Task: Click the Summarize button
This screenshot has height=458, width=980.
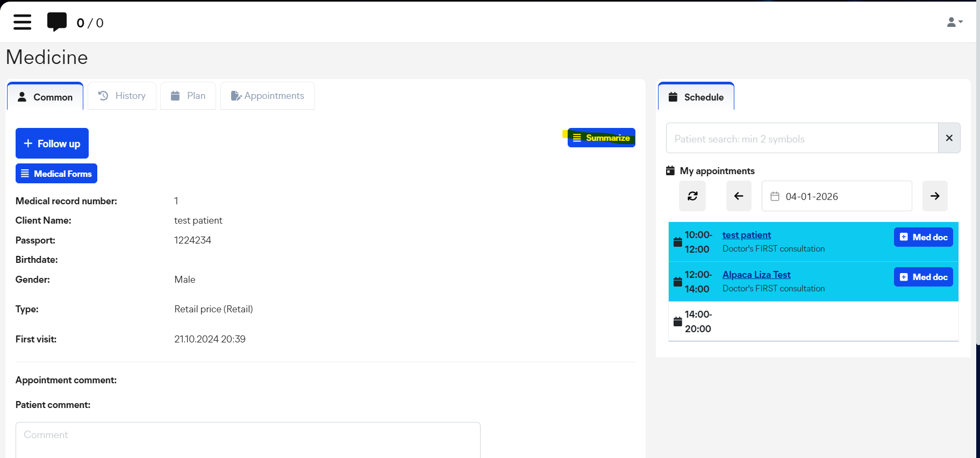Action: [x=602, y=138]
